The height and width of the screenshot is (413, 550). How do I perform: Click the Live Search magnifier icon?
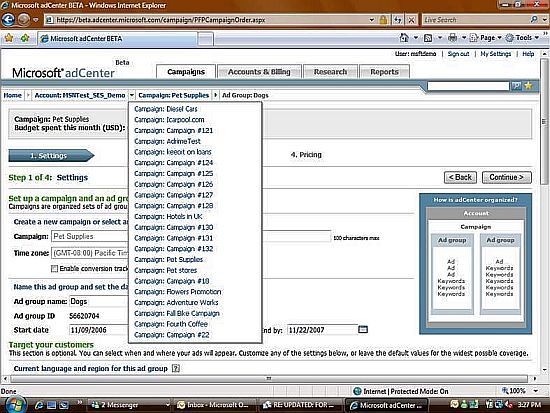534,20
